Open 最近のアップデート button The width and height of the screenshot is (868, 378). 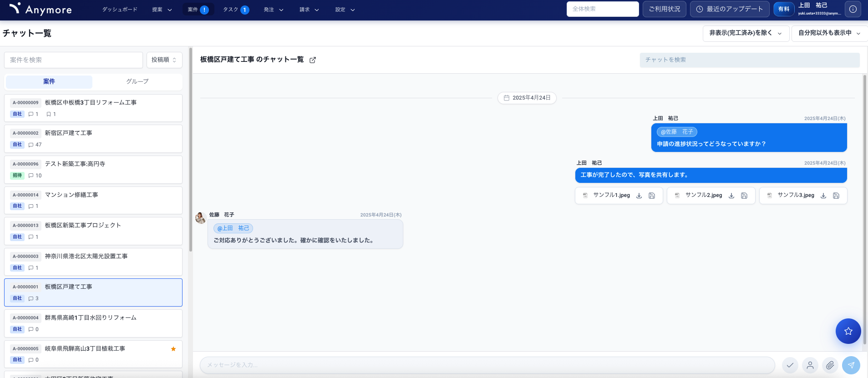coord(730,9)
